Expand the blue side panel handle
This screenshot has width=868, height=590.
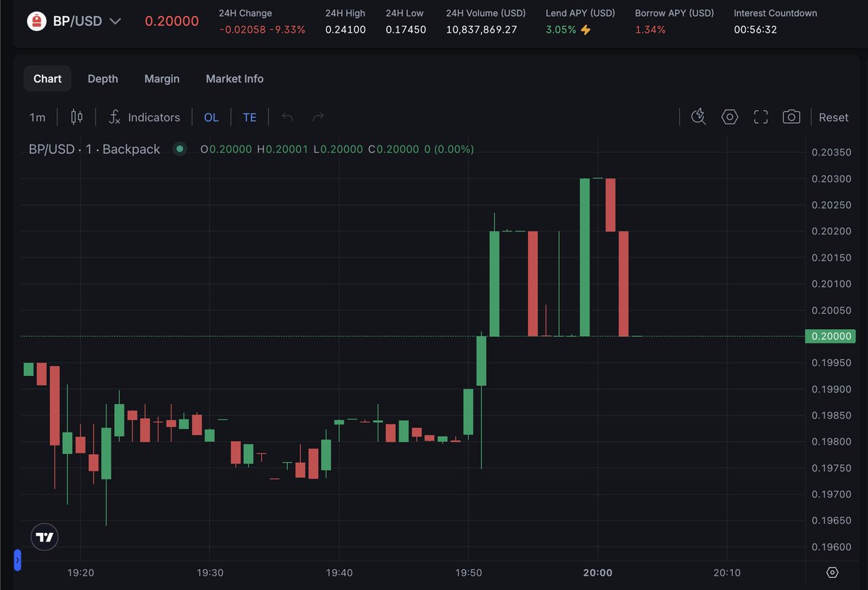pyautogui.click(x=17, y=560)
